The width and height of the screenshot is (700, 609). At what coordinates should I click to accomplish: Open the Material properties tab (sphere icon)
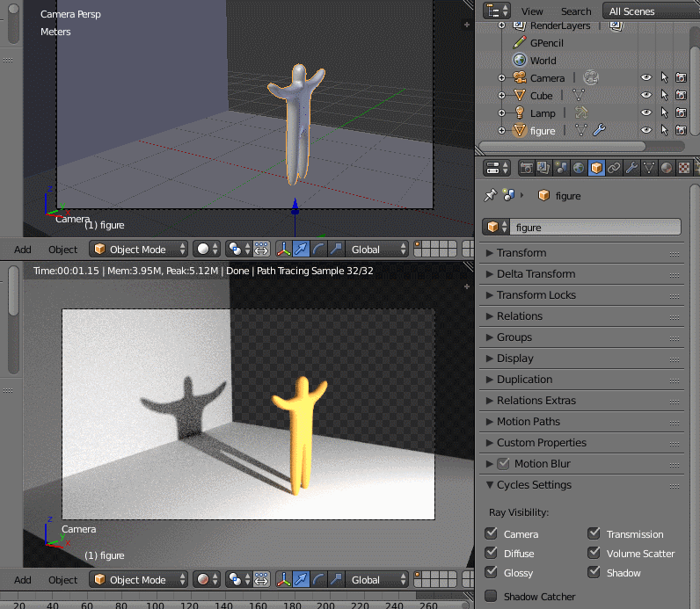(x=666, y=168)
